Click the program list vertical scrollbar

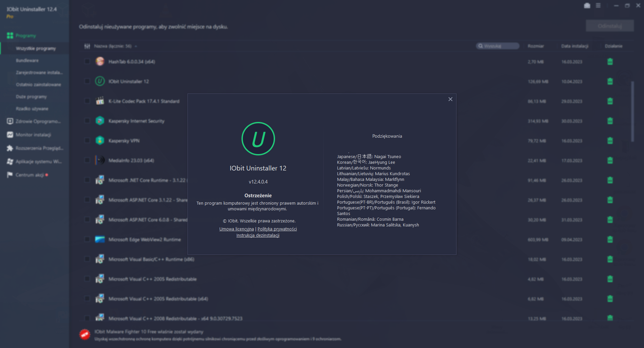tap(633, 112)
